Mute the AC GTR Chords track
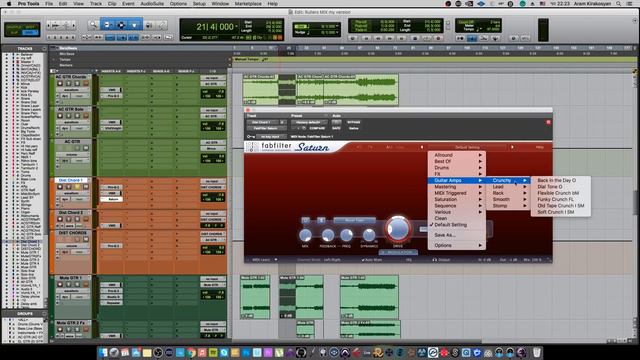This screenshot has height=360, width=640. click(85, 84)
